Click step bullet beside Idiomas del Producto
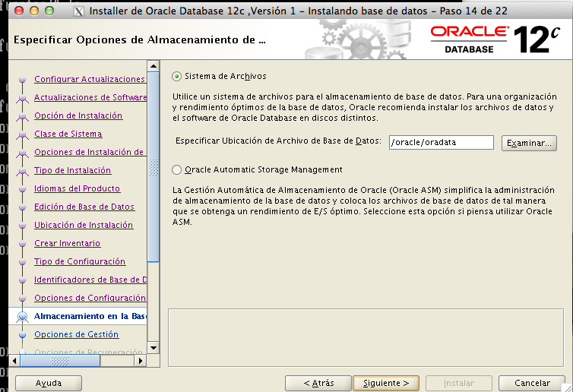Viewport: 573px width, 392px height. (x=22, y=189)
